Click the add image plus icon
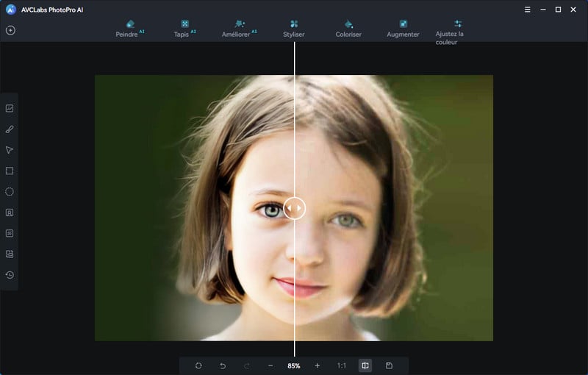The image size is (588, 375). tap(10, 30)
